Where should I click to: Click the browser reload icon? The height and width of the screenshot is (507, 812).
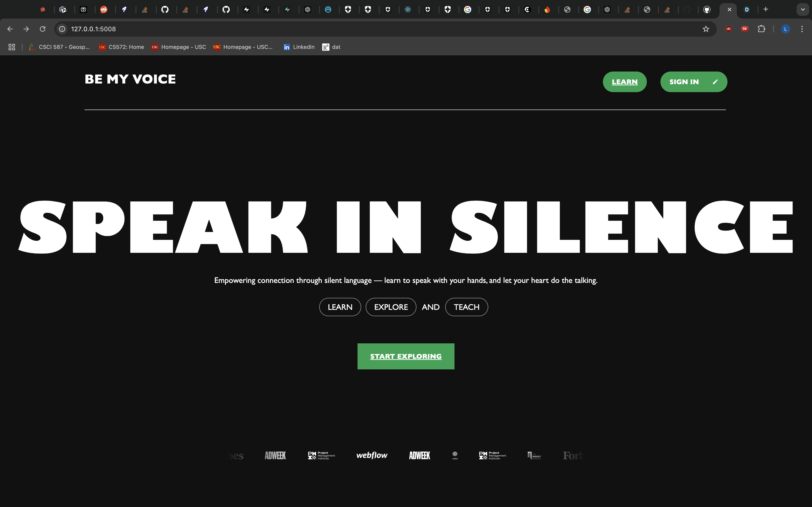pyautogui.click(x=43, y=29)
